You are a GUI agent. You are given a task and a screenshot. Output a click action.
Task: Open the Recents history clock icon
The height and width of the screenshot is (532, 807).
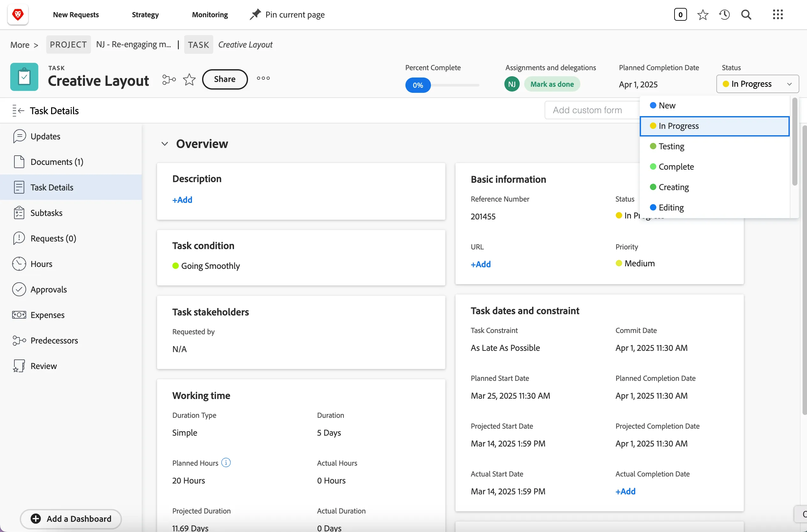724,15
